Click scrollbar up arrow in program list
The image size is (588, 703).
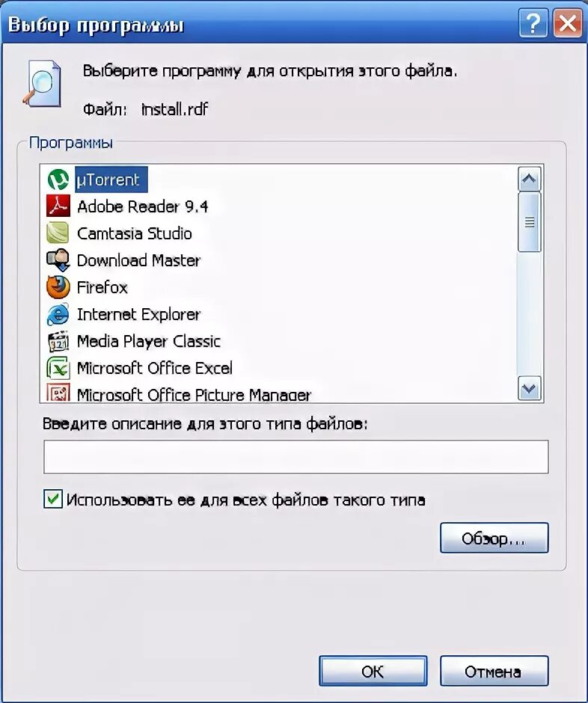(x=529, y=179)
